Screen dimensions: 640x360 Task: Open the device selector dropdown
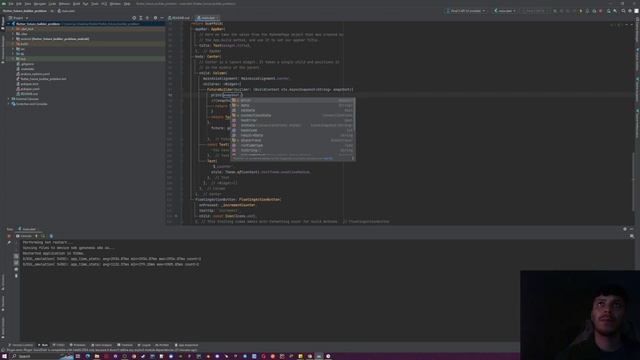pyautogui.click(x=466, y=11)
